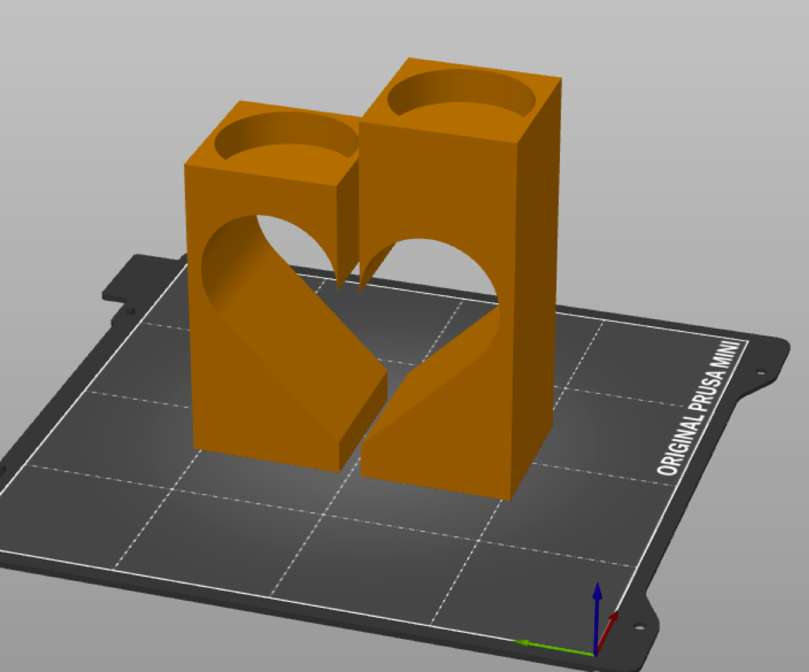Click the ORIGINAL PRUSA MINI bed label

click(x=702, y=408)
